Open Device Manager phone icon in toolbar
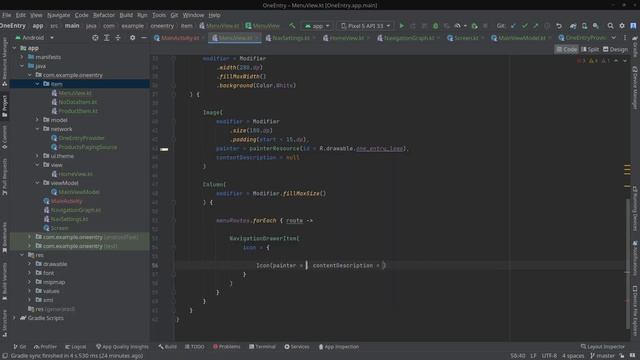 coord(584,26)
